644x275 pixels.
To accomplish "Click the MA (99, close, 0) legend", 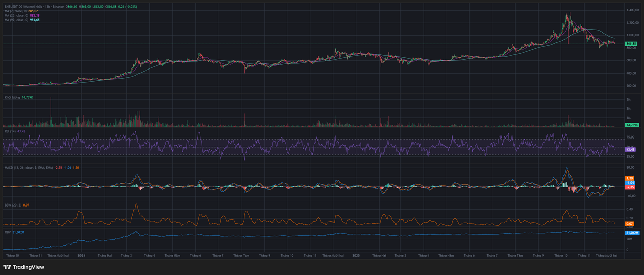I will [15, 20].
